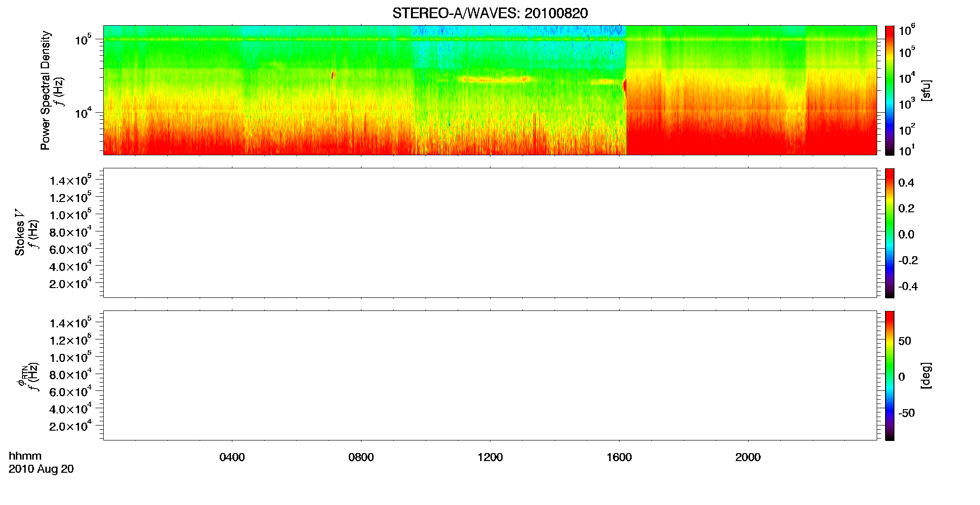Click the 0 degree colorbar label
Image resolution: width=980 pixels, height=505 pixels.
point(902,377)
